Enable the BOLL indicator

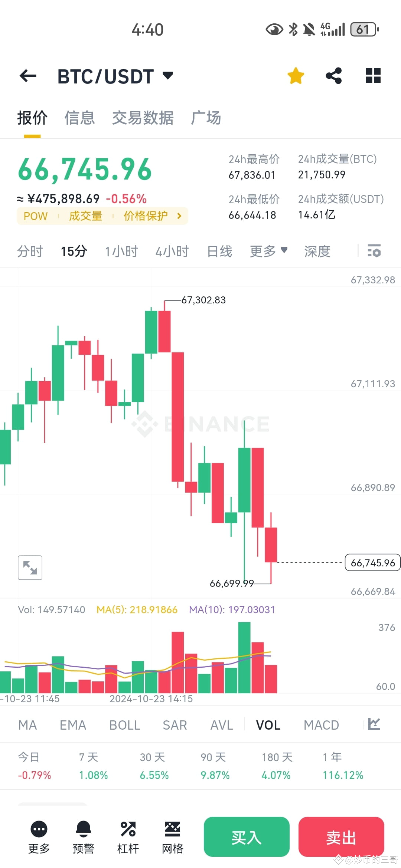click(124, 724)
